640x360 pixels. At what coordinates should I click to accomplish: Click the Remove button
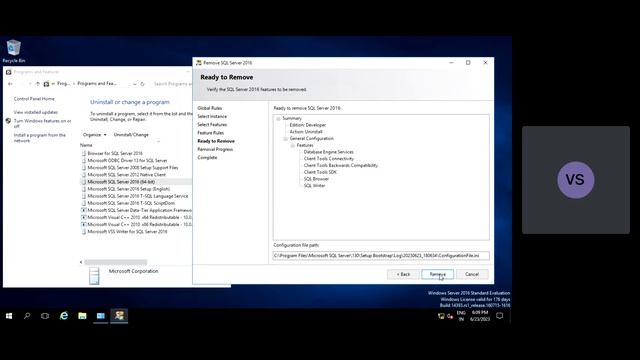point(437,274)
